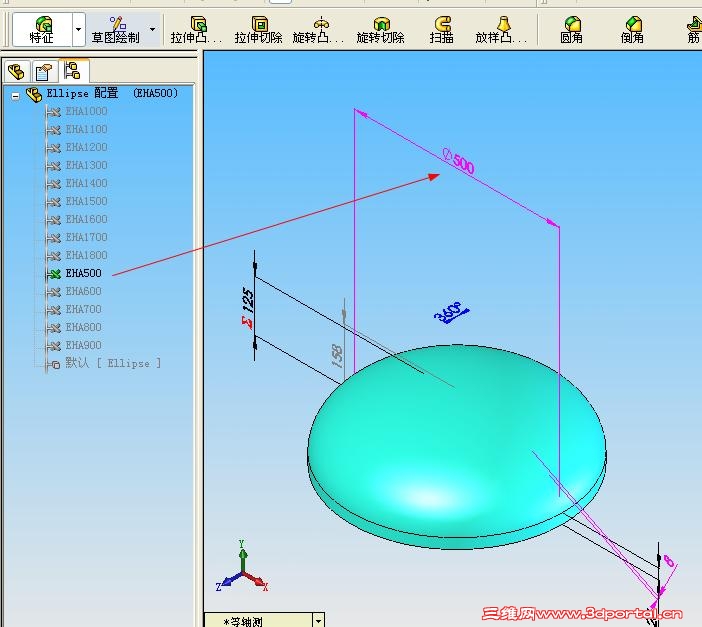Select the 扫描 sweep tool
Viewport: 702px width, 627px height.
442,30
